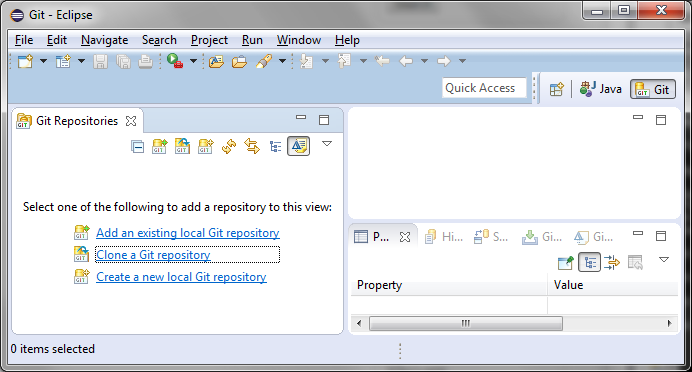Toggle Show Advanced Properties icon

tap(612, 263)
